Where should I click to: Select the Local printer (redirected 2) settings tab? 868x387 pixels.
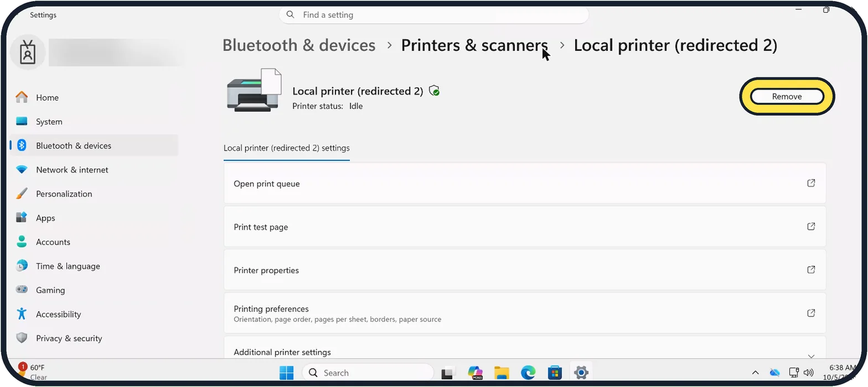(286, 148)
